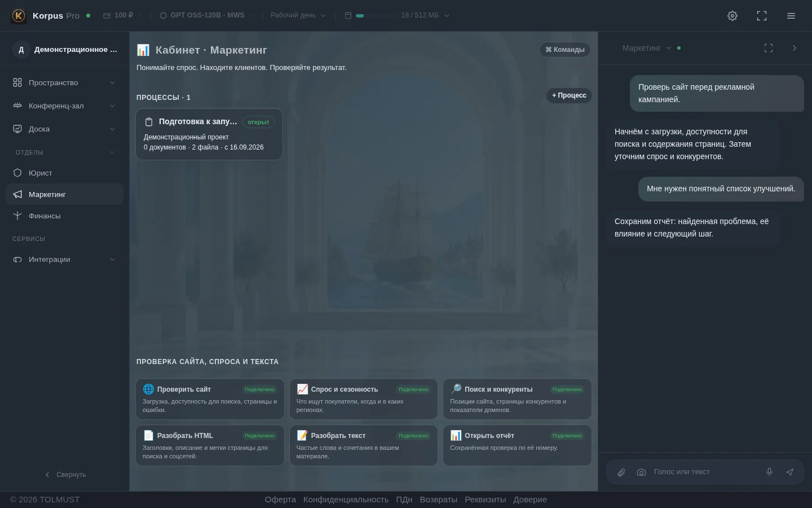Expand the chat panel to fullscreen
This screenshot has height=508, width=812.
click(769, 48)
